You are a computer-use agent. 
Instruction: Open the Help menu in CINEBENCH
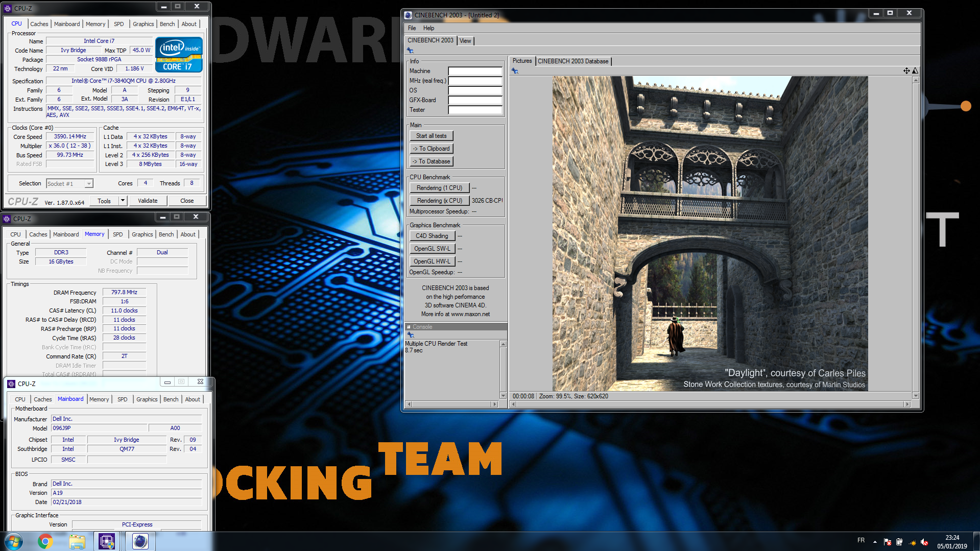[428, 28]
